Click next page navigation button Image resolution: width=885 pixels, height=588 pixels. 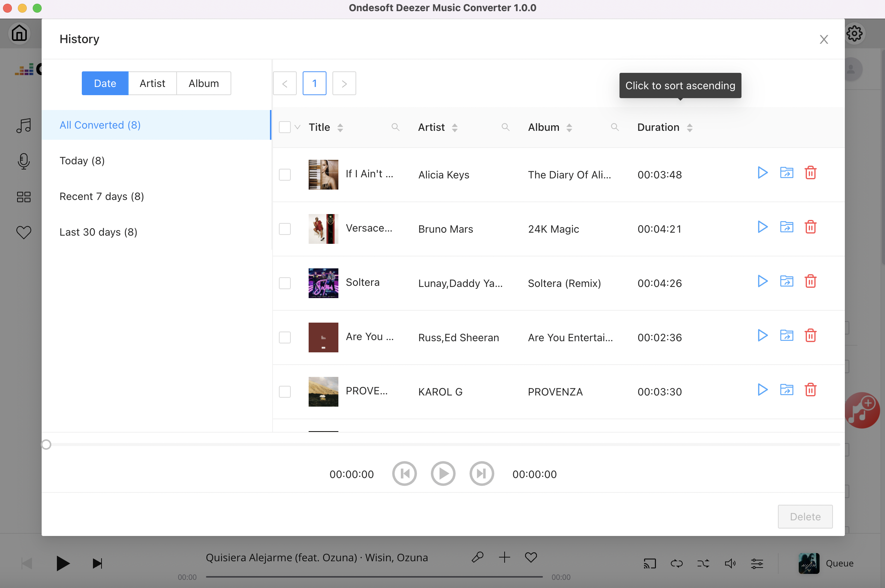pyautogui.click(x=344, y=83)
